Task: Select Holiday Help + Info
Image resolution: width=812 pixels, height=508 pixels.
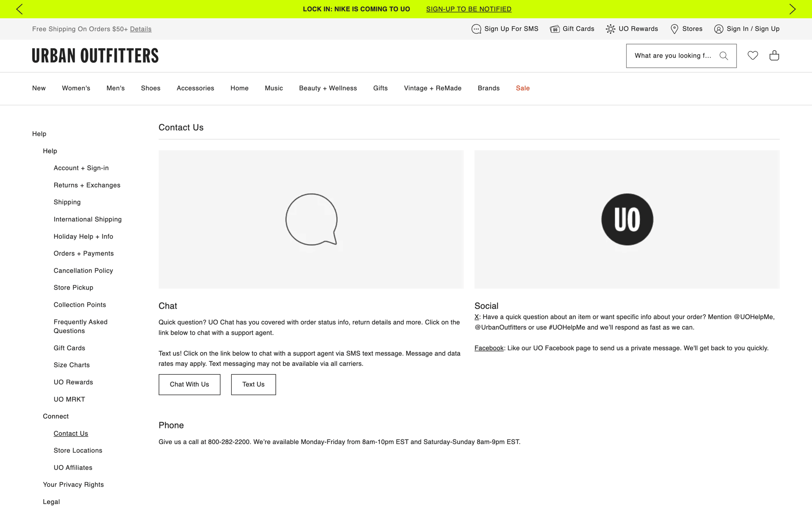Action: (83, 237)
